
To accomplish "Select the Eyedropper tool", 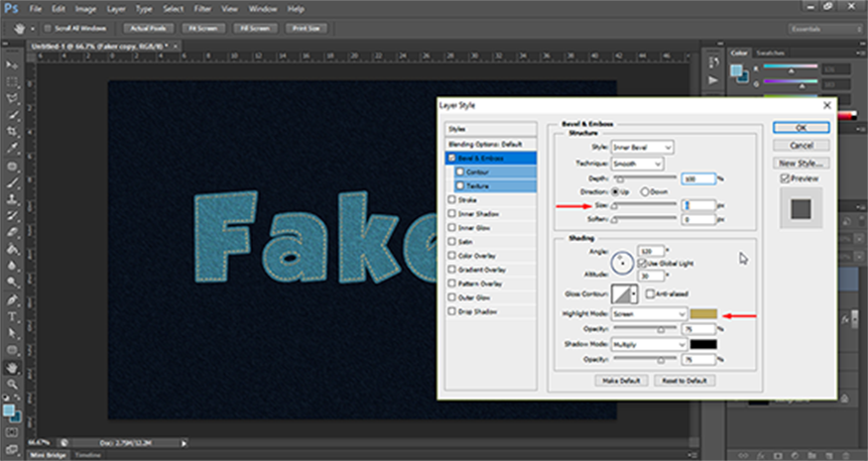I will (12, 149).
